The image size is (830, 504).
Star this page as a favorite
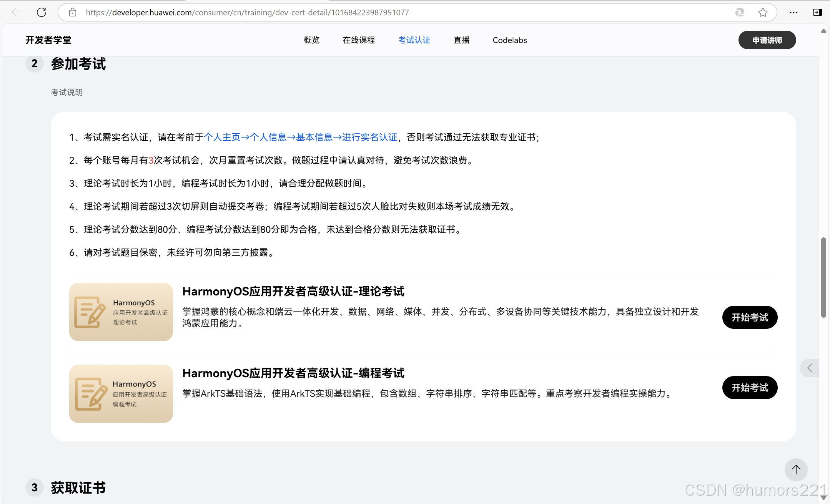coord(763,12)
